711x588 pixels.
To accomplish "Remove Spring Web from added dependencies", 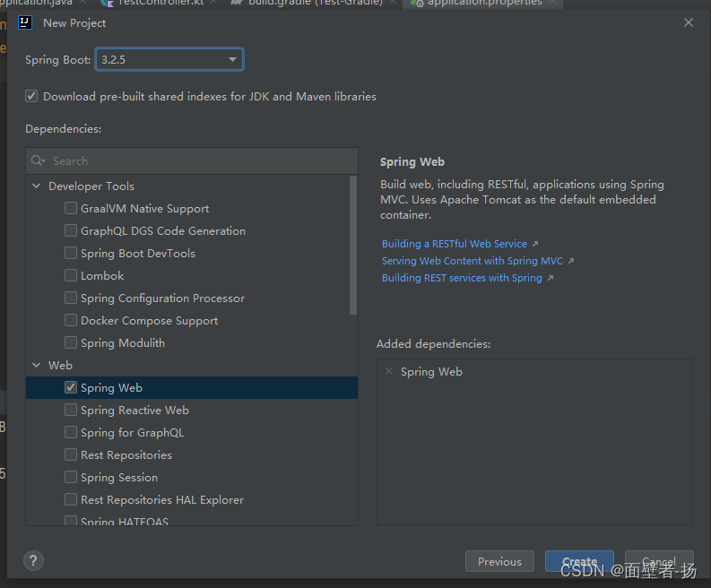I will (x=389, y=371).
